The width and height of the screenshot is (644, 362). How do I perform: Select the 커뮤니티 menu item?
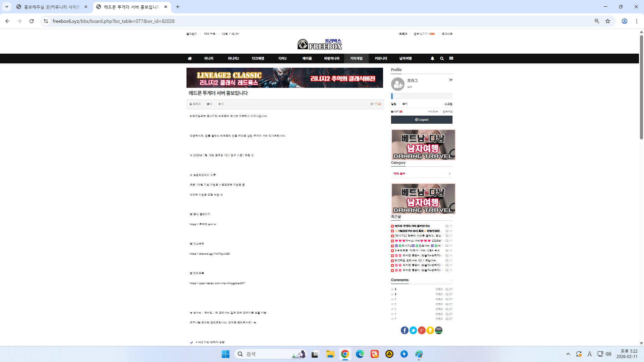(x=381, y=58)
